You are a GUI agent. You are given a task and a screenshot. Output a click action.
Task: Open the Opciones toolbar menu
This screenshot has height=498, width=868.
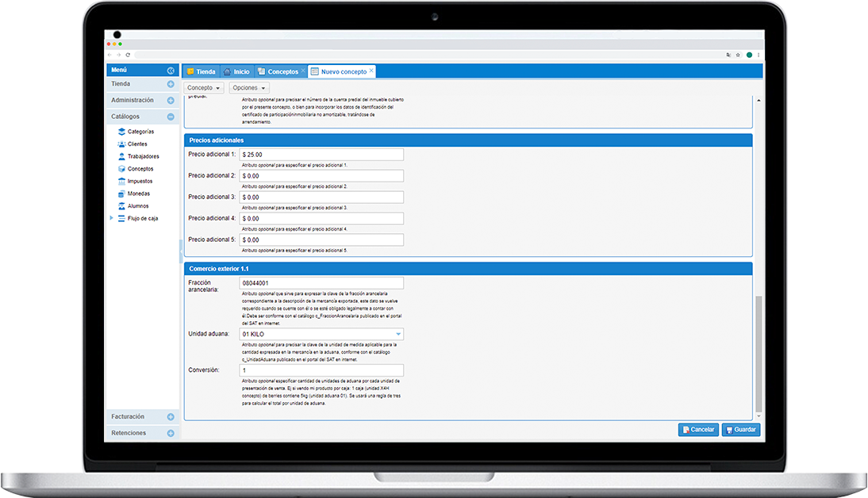[x=250, y=88]
